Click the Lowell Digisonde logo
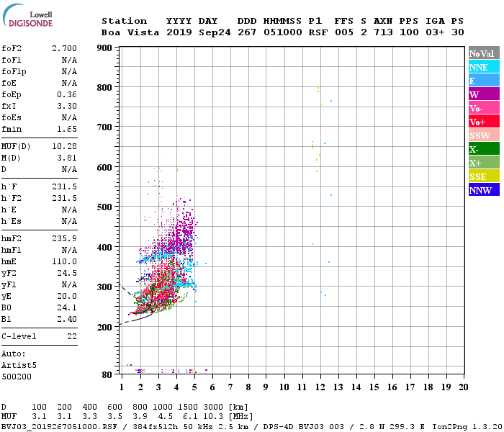504x432 pixels. (x=27, y=16)
